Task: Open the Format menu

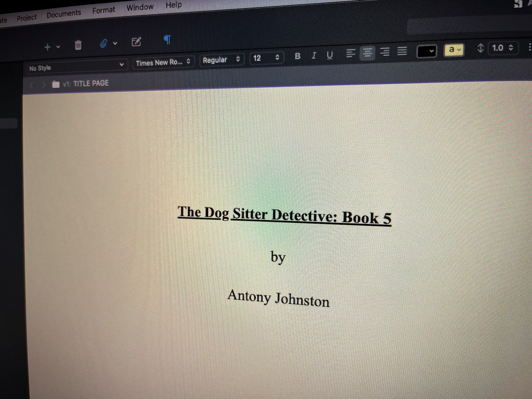Action: (103, 9)
